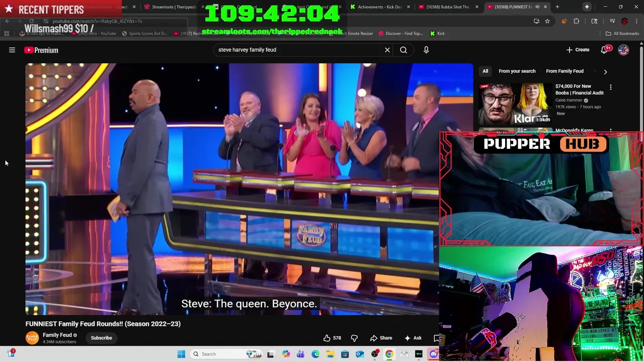Click the YouTube search magnifier button
Viewport: 644px width, 362px height.
click(404, 50)
